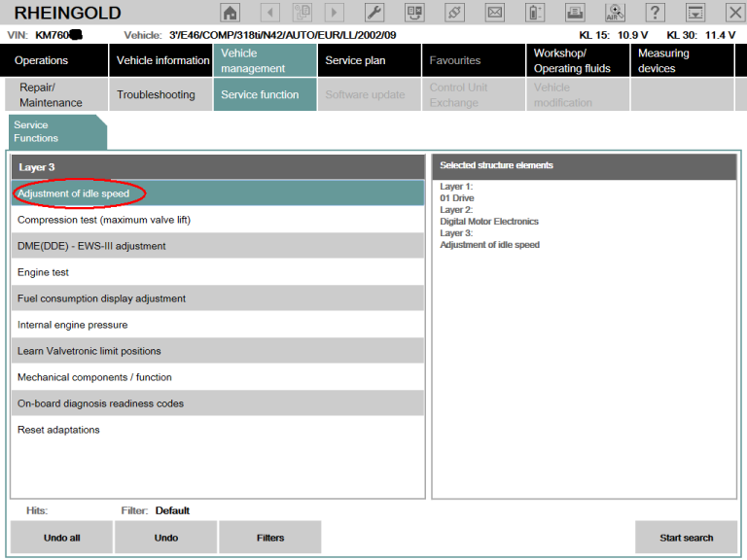Click the Undo button
Image resolution: width=747 pixels, height=560 pixels.
click(x=165, y=537)
